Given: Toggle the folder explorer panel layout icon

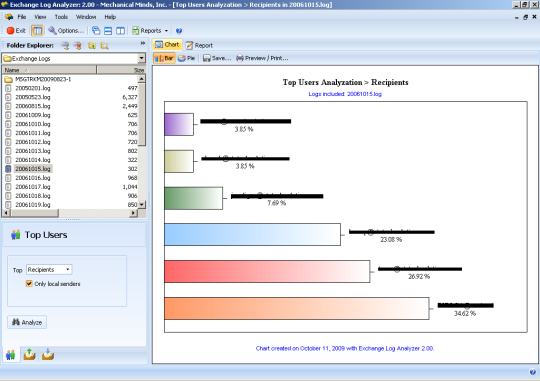Looking at the screenshot, I should point(37,31).
